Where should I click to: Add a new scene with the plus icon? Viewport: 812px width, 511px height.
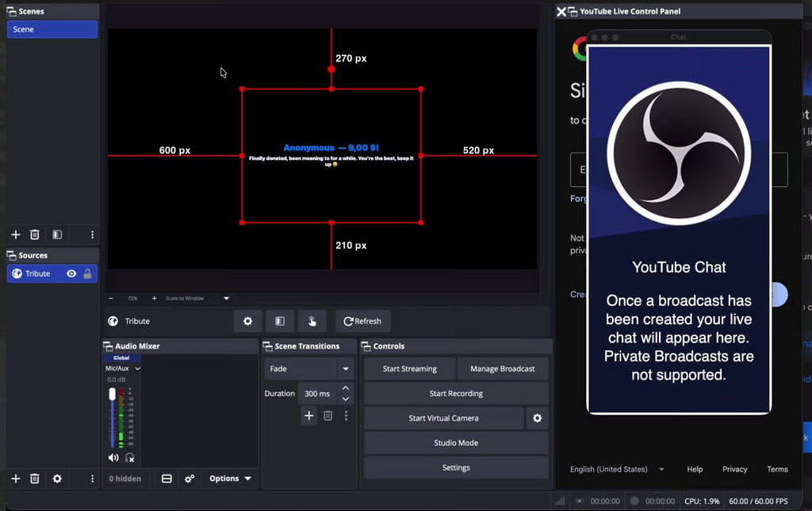click(16, 235)
